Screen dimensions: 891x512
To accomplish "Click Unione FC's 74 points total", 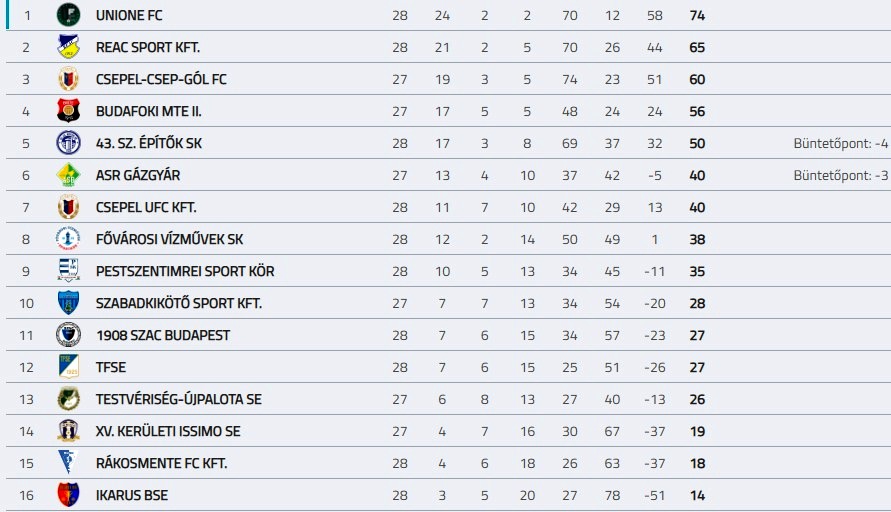I will [697, 16].
